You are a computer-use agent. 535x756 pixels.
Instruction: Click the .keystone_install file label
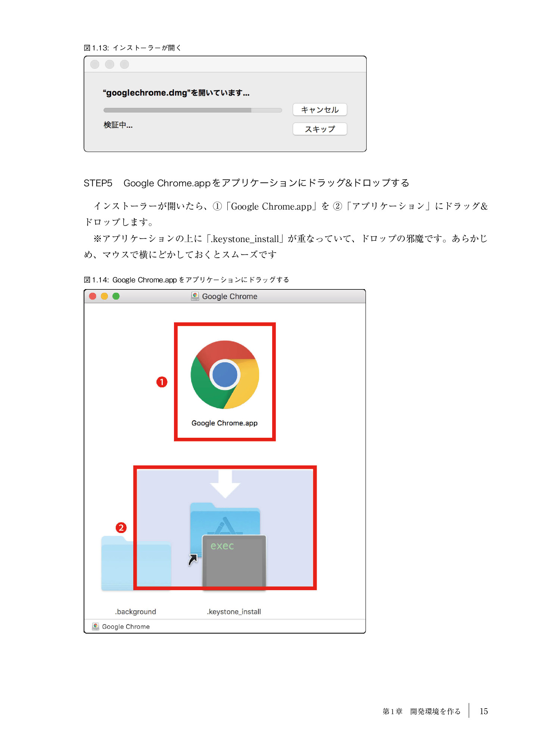[234, 612]
